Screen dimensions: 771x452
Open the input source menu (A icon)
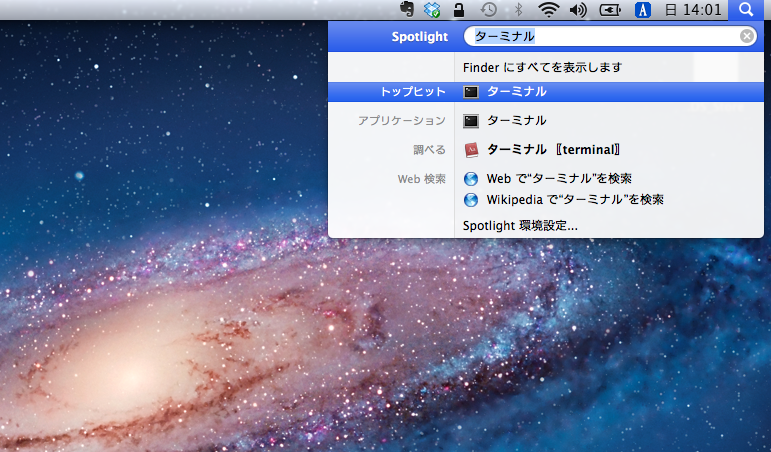pyautogui.click(x=642, y=10)
